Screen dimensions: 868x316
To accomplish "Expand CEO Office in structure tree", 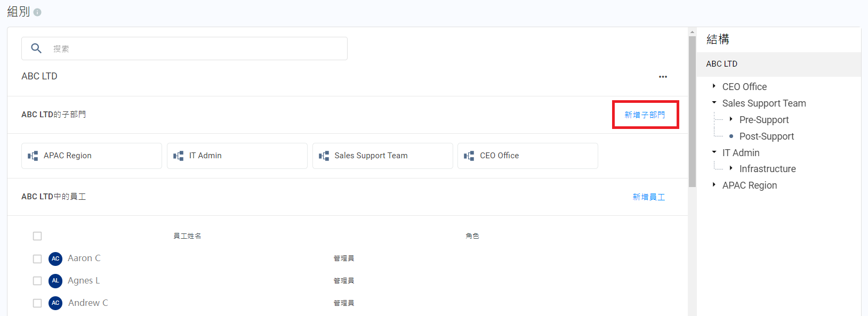I will coord(714,86).
